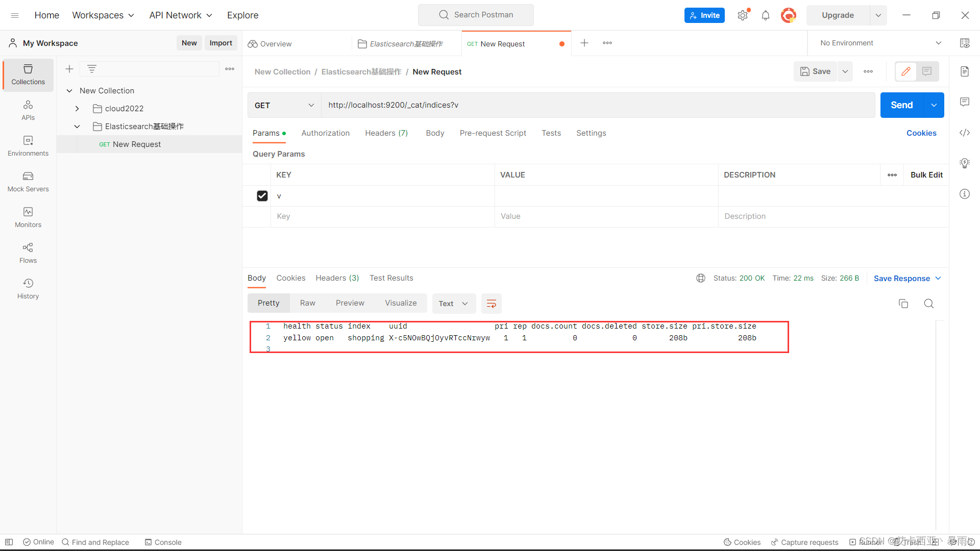Expand the API Network dropdown

[x=181, y=15]
